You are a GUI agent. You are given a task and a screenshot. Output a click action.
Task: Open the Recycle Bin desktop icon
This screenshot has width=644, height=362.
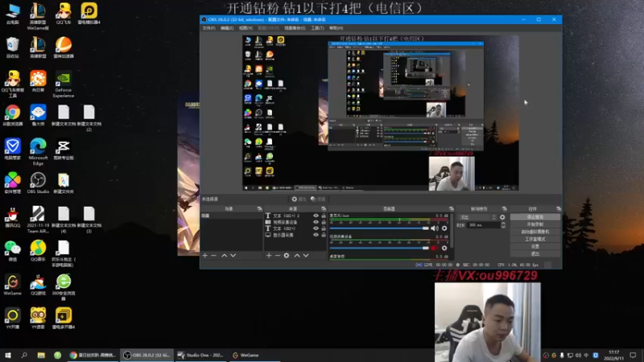[12, 47]
